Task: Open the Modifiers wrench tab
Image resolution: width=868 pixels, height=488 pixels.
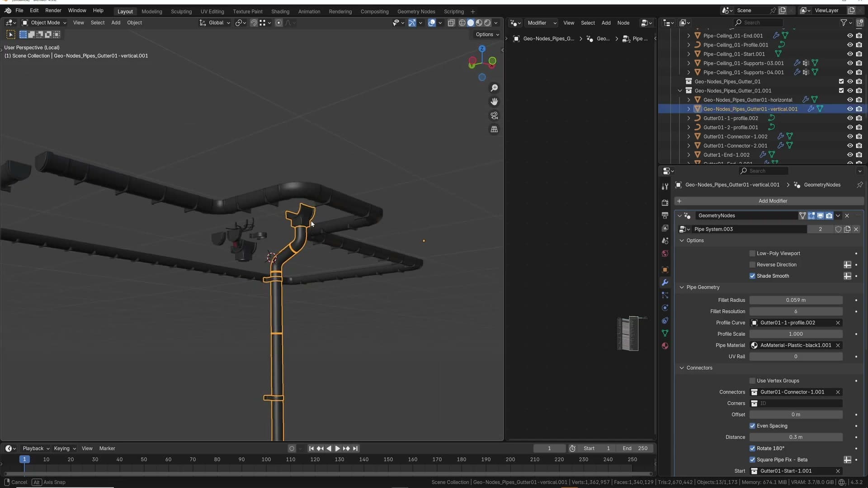Action: tap(665, 282)
